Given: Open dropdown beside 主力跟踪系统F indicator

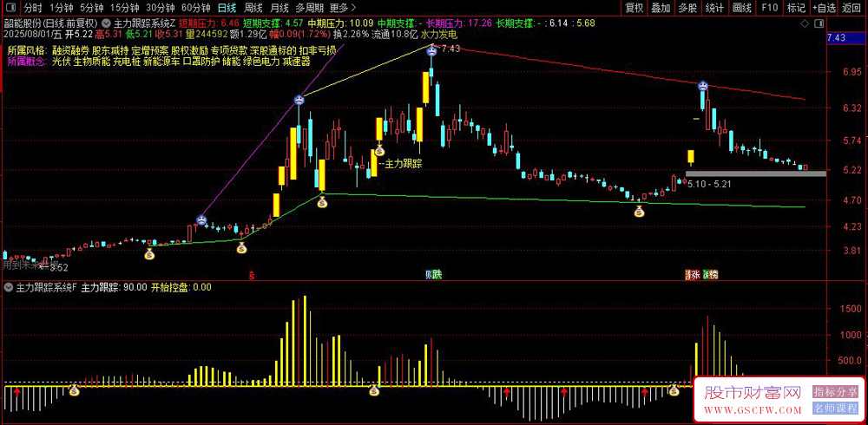Looking at the screenshot, I should (9, 288).
